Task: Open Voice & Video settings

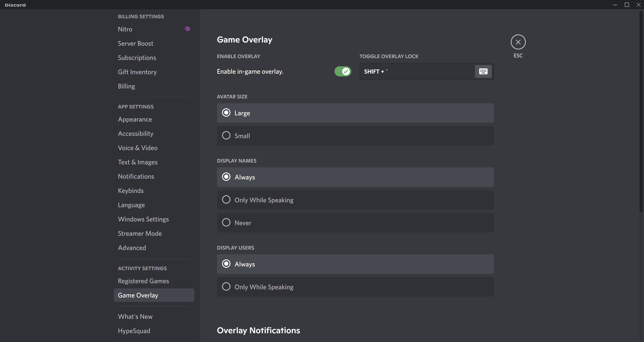Action: [138, 148]
